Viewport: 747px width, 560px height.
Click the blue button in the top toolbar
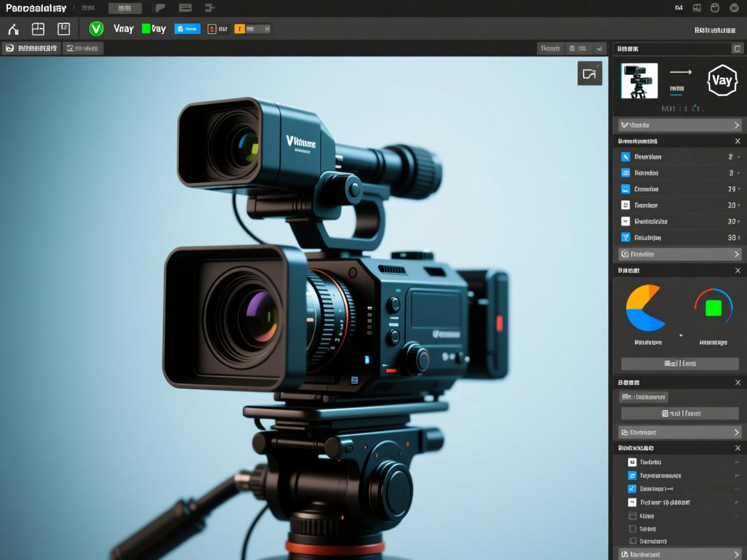[x=187, y=29]
